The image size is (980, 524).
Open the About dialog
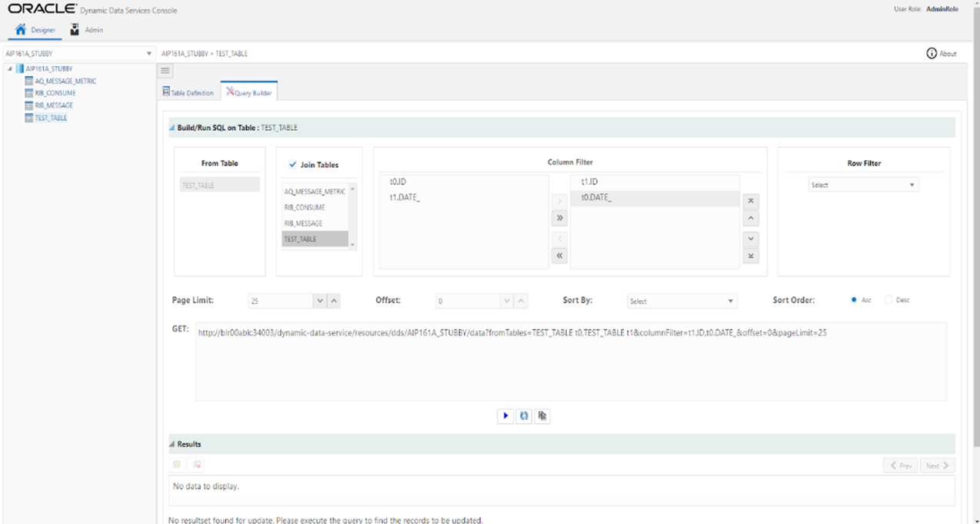pyautogui.click(x=942, y=53)
